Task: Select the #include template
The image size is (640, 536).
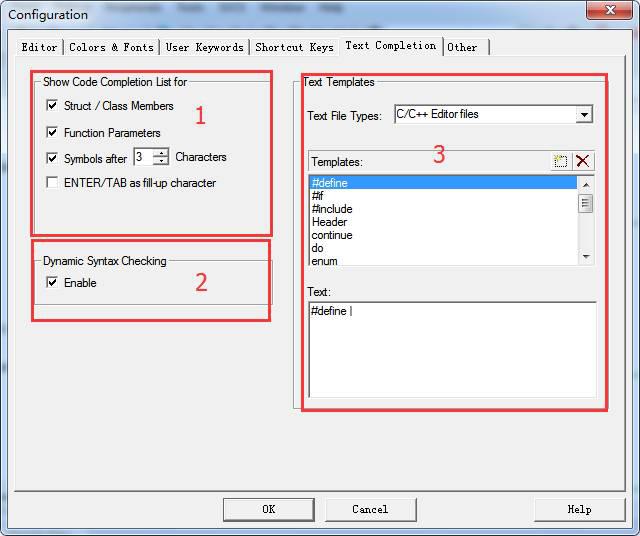Action: [443, 209]
